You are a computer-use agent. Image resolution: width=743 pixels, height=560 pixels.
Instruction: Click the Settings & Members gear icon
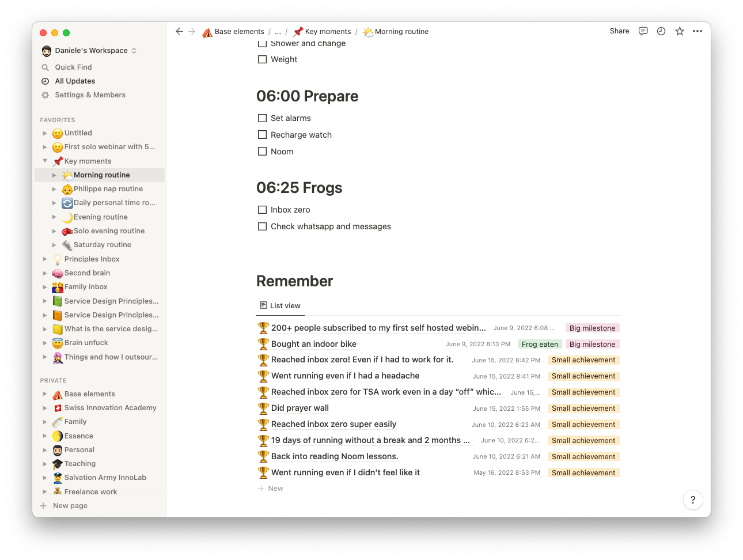[46, 95]
